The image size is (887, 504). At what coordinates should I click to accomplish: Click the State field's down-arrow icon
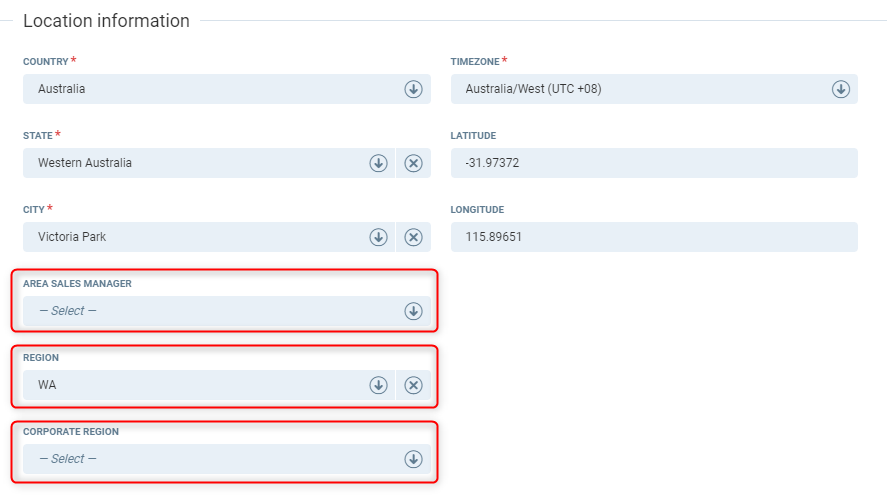(x=378, y=163)
